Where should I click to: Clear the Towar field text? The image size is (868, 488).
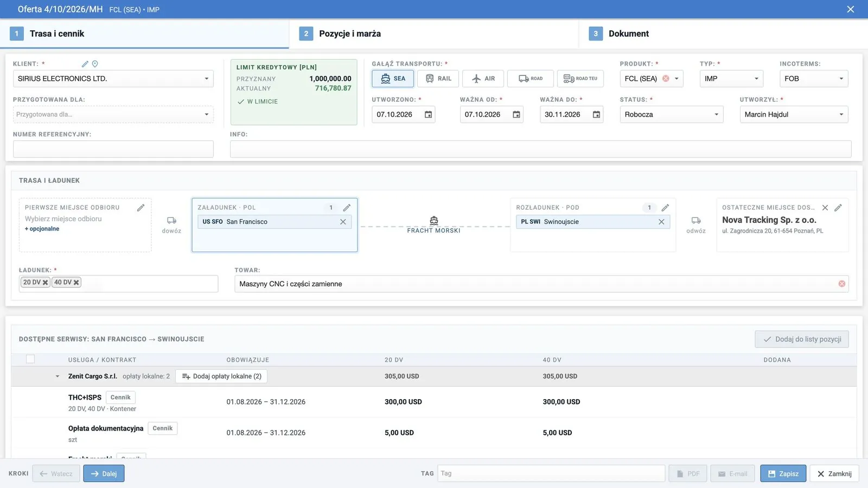coord(842,284)
